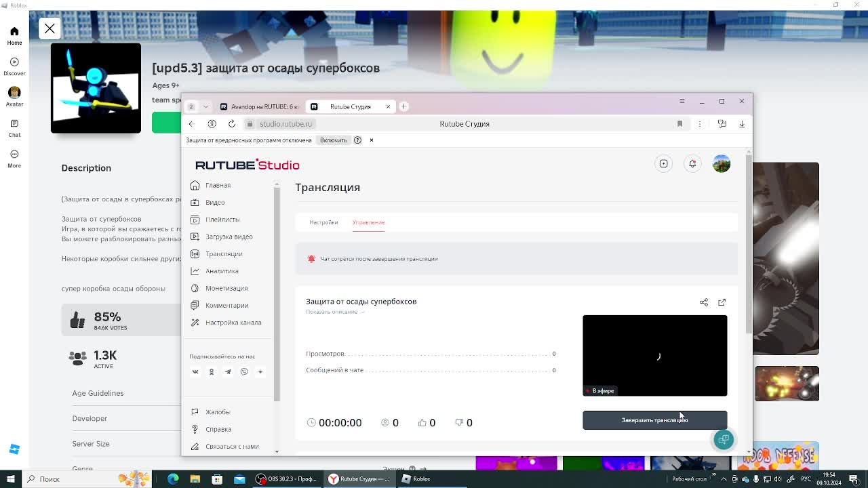Screen dimensions: 868x488
Task: Open protection help question icon
Action: click(x=357, y=140)
